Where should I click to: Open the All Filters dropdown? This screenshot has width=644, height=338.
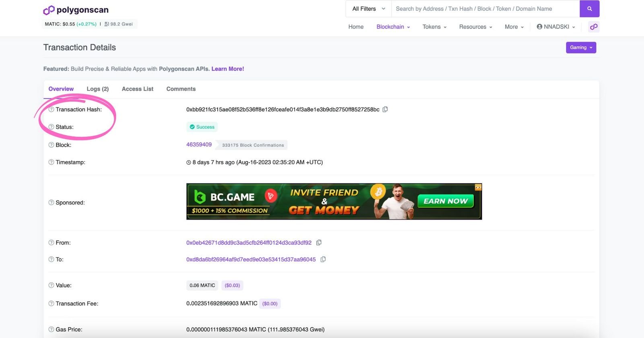tap(368, 9)
